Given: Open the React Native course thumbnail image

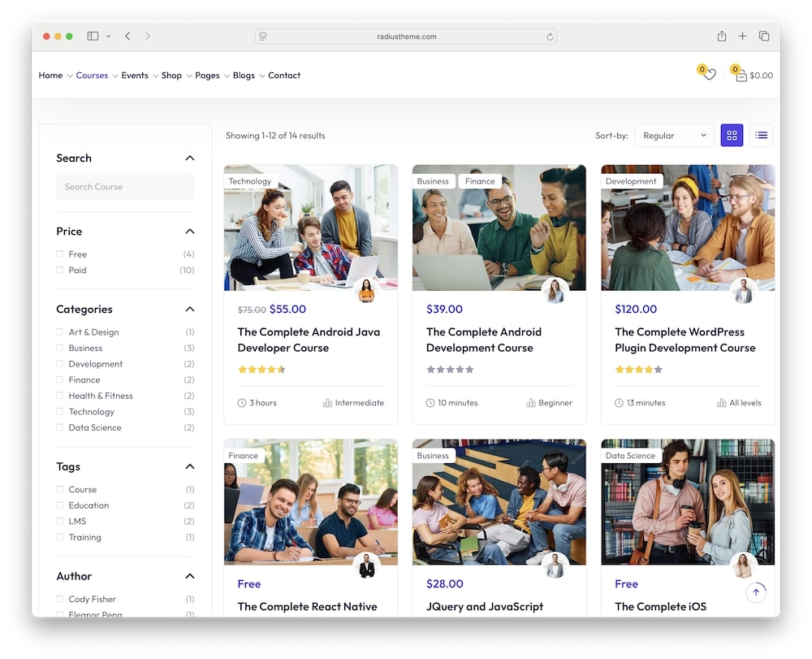Looking at the screenshot, I should [311, 502].
